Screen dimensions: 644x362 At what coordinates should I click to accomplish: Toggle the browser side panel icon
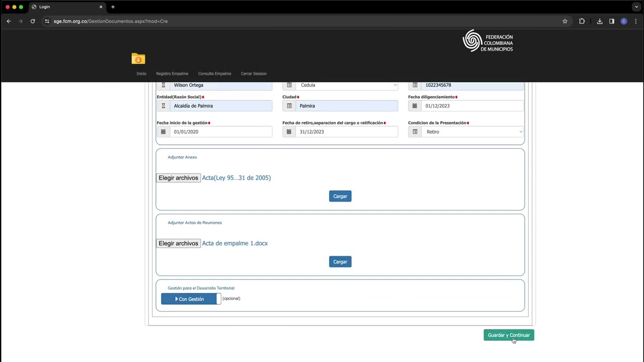612,21
